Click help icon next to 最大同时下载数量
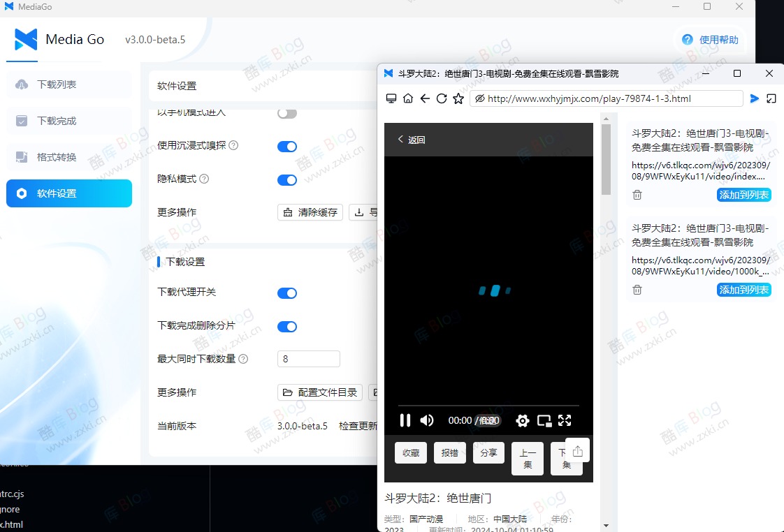Image resolution: width=784 pixels, height=532 pixels. click(x=243, y=359)
